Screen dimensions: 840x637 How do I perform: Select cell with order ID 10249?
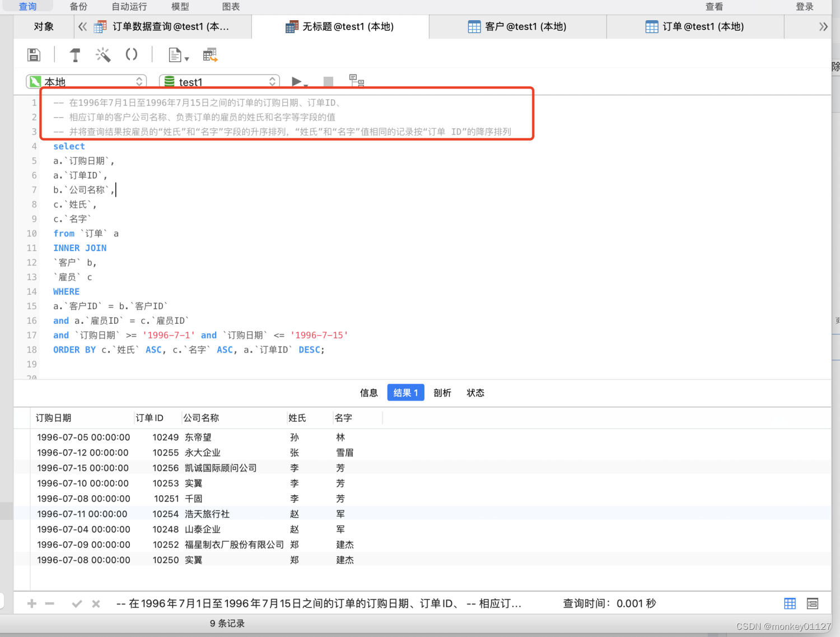tap(165, 438)
